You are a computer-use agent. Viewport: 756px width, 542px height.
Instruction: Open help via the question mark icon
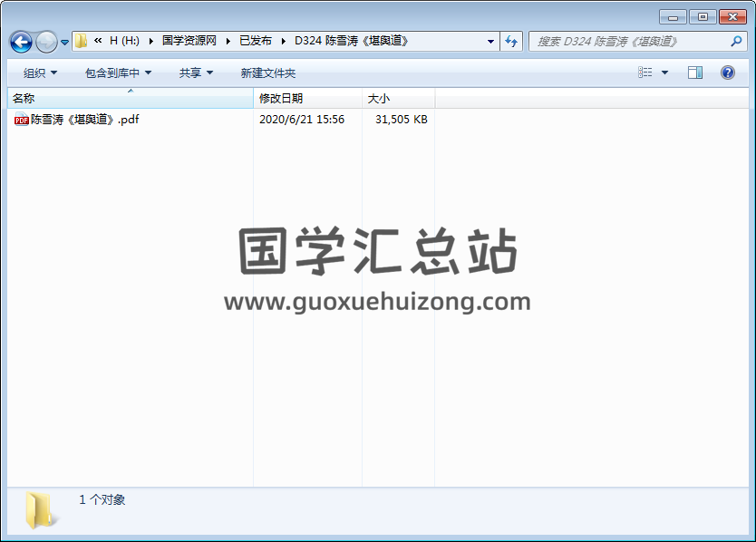click(x=728, y=73)
